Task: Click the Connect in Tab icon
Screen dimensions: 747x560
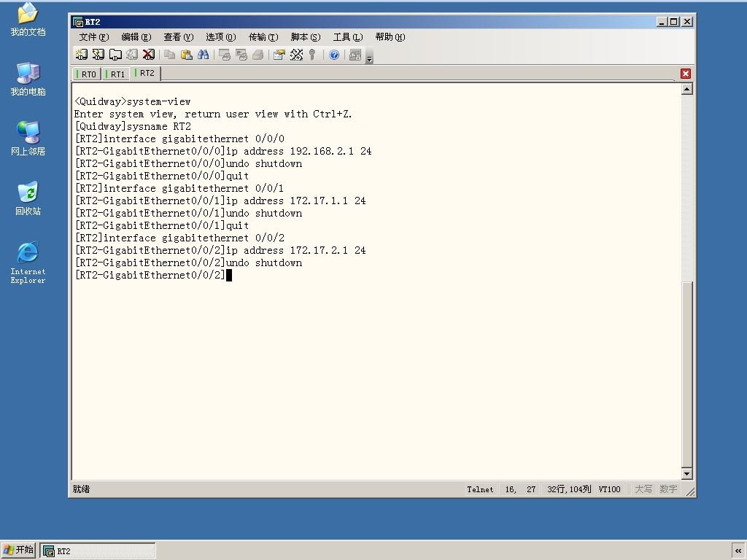Action: click(x=115, y=55)
